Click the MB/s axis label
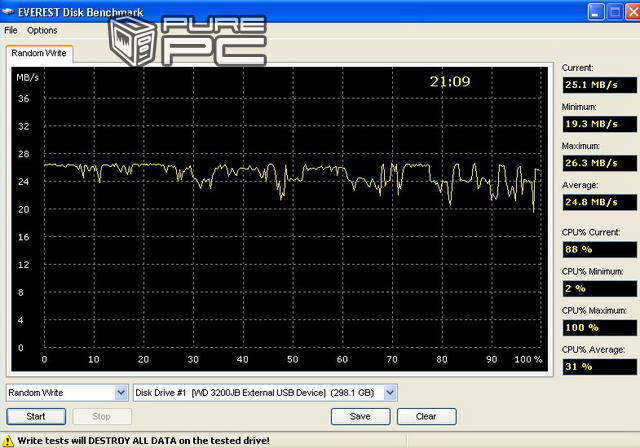Image resolution: width=640 pixels, height=448 pixels. pyautogui.click(x=27, y=78)
